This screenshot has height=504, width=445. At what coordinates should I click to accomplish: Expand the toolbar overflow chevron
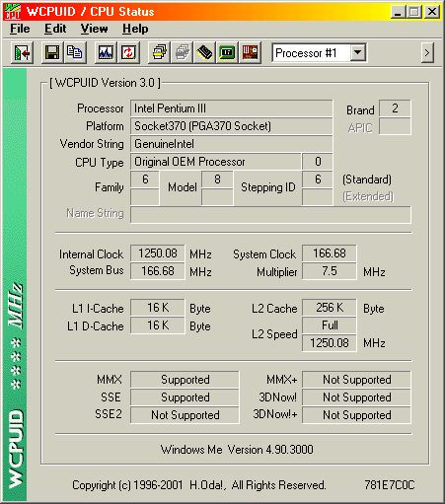427,52
